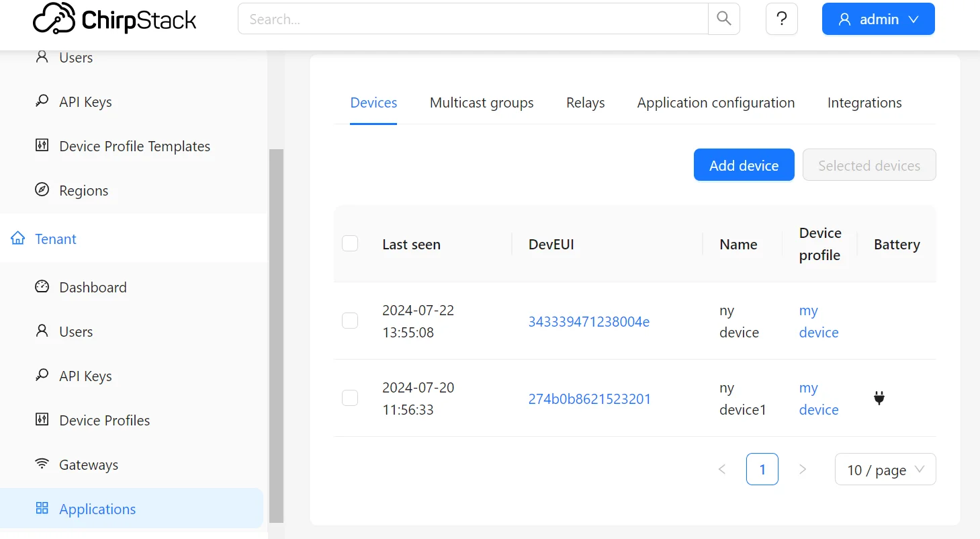Focus the Search input field

(473, 19)
